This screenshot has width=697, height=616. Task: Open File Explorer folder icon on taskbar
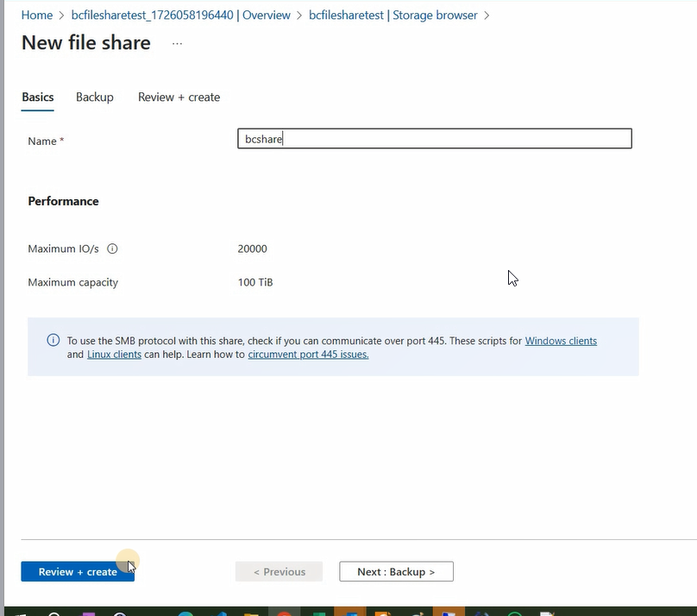click(251, 613)
